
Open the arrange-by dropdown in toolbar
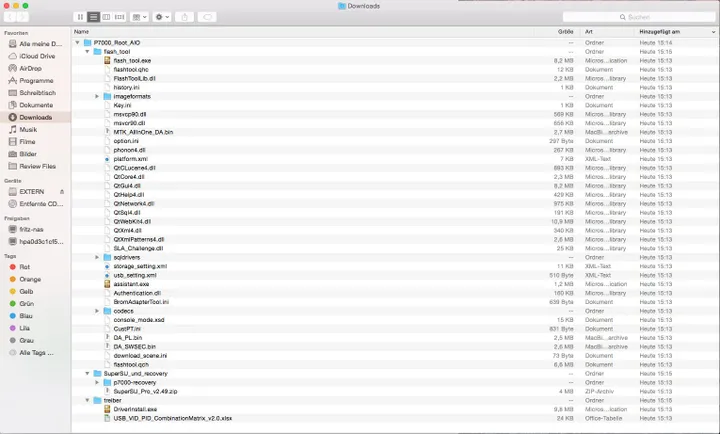140,17
